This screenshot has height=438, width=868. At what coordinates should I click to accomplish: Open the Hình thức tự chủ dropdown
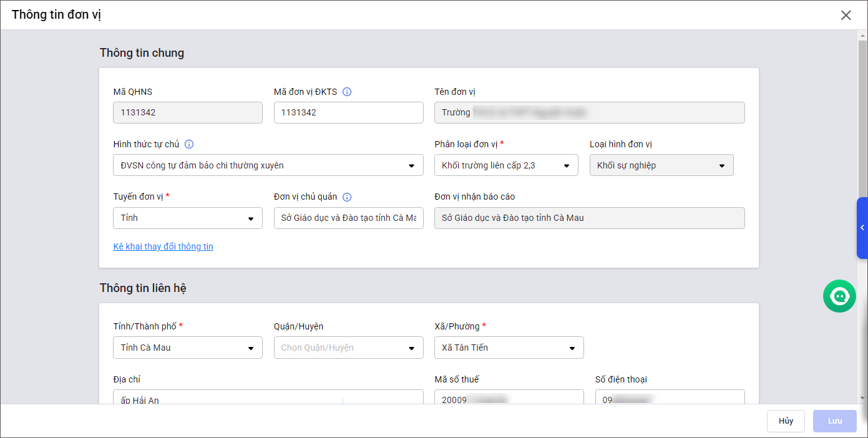click(x=268, y=165)
